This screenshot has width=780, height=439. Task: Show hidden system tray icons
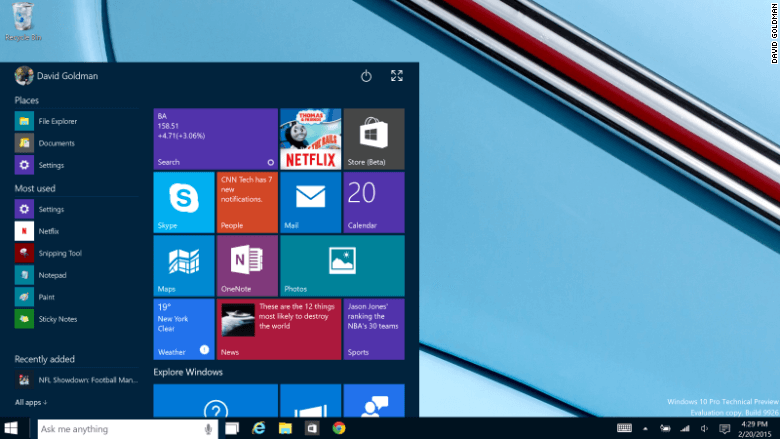(645, 429)
